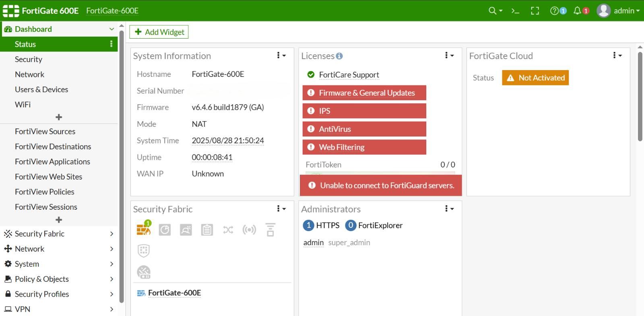Expand the Security Profiles menu

pos(59,294)
